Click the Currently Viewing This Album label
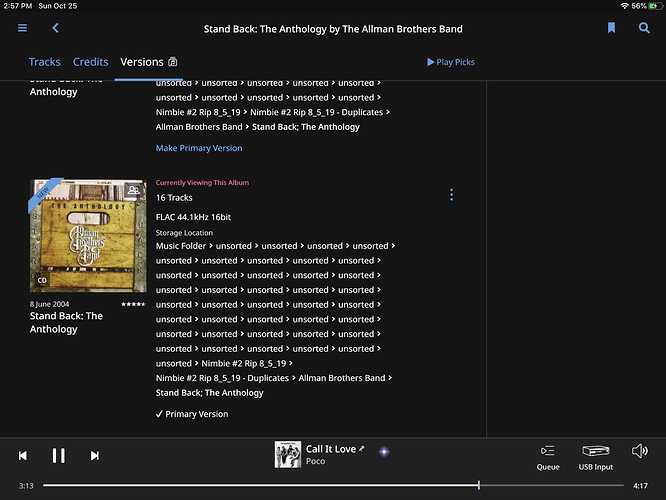Image resolution: width=666 pixels, height=500 pixels. 202,183
